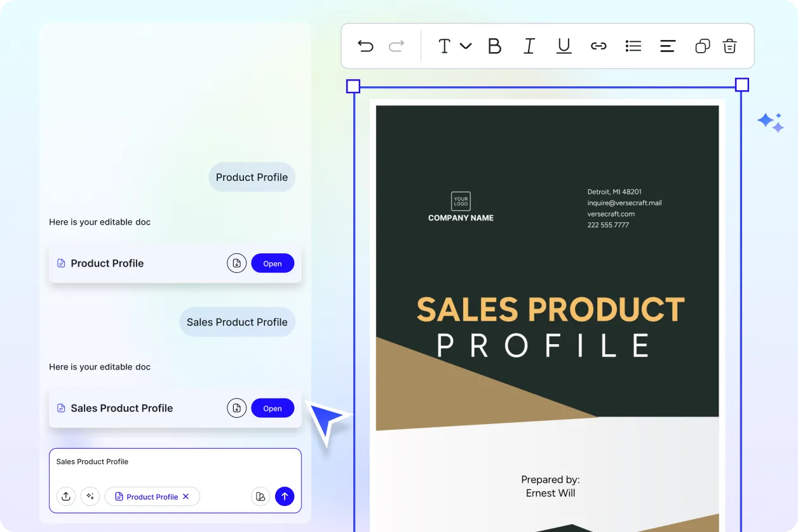Click the upload file icon in prompt box
This screenshot has width=798, height=532.
[x=66, y=496]
